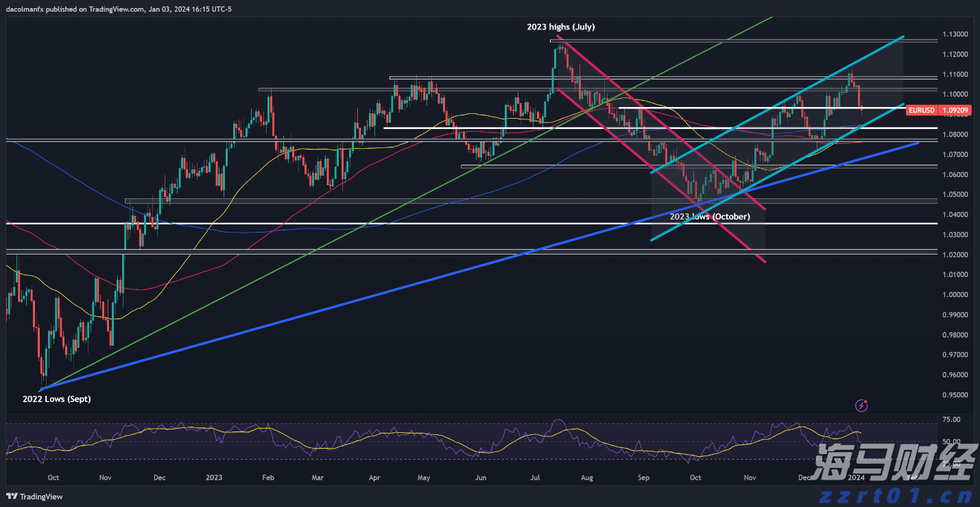Click the 2023 label on time axis
This screenshot has height=507, width=980.
tap(214, 477)
